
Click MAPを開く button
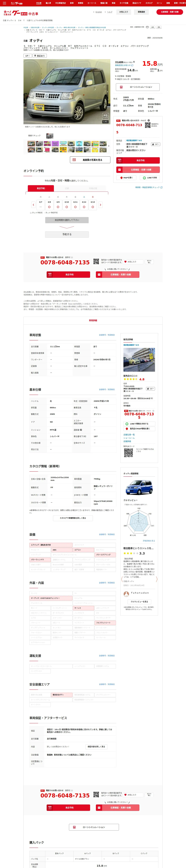coord(127,178)
